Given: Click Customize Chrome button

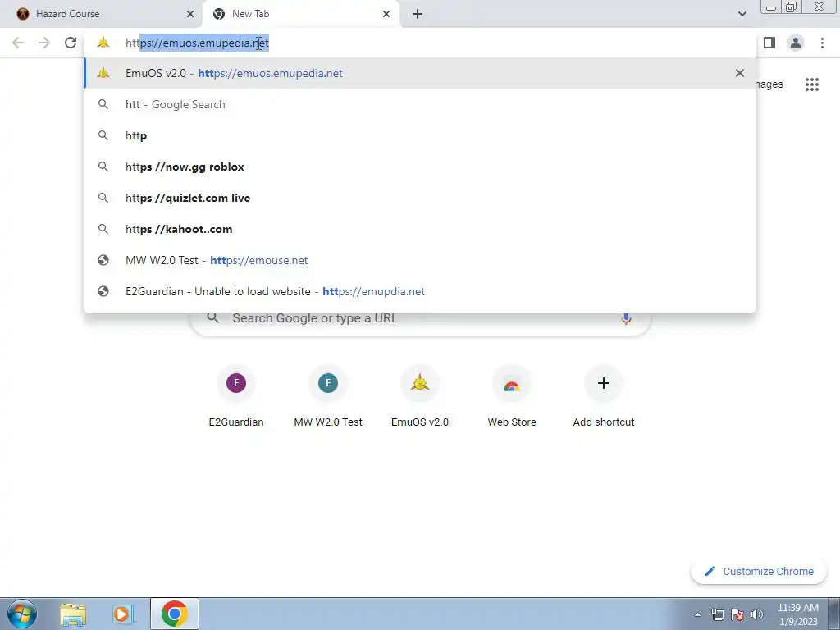Looking at the screenshot, I should point(759,572).
